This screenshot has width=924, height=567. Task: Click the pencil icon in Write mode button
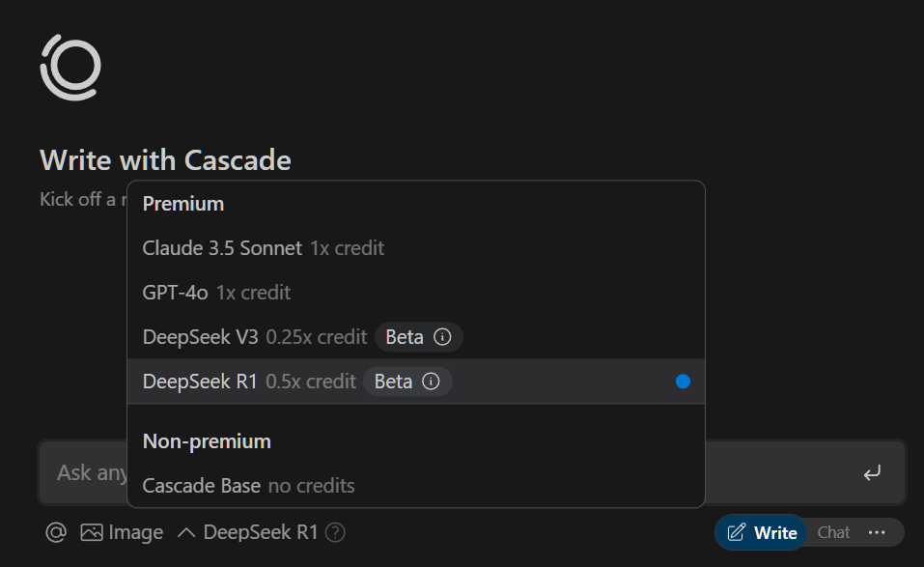(737, 533)
